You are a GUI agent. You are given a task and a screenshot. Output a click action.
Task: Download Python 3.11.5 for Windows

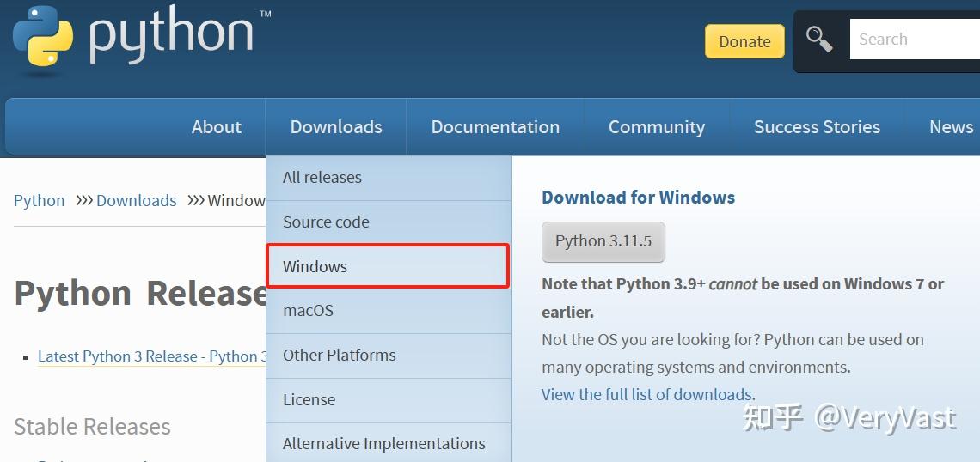point(603,242)
